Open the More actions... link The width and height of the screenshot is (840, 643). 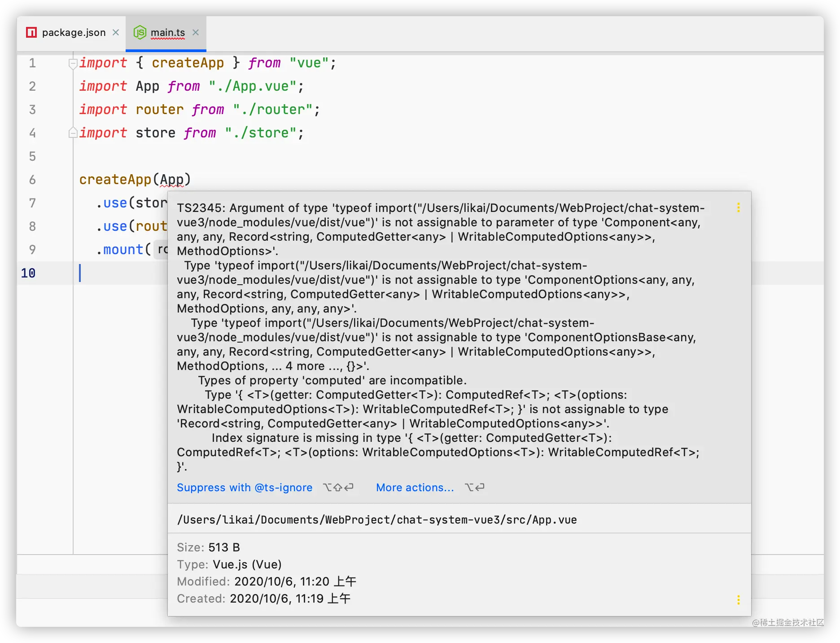click(415, 488)
